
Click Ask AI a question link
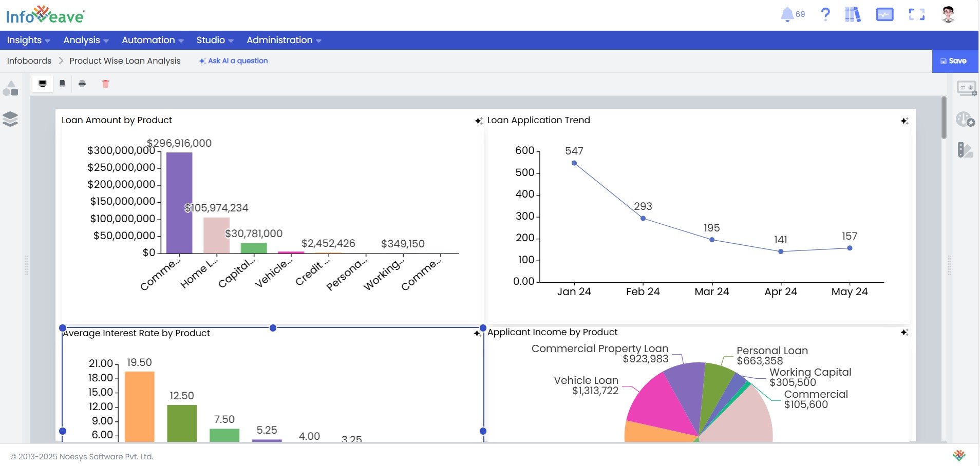(234, 61)
